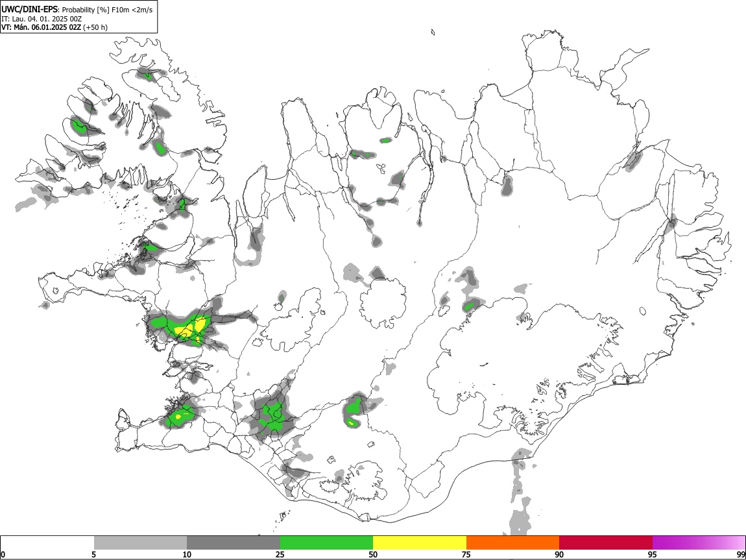Click the 'VT: Mán. 06.01.2025 02Z' line
This screenshot has height=560, width=746.
pyautogui.click(x=41, y=27)
